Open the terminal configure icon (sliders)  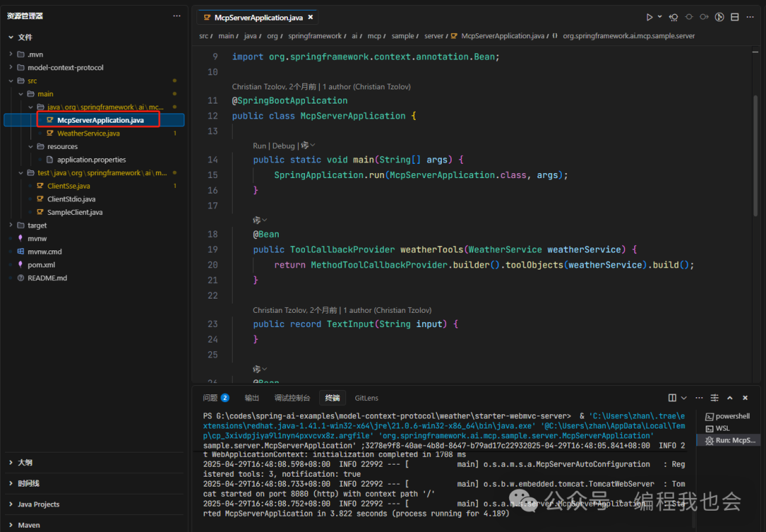[715, 397]
